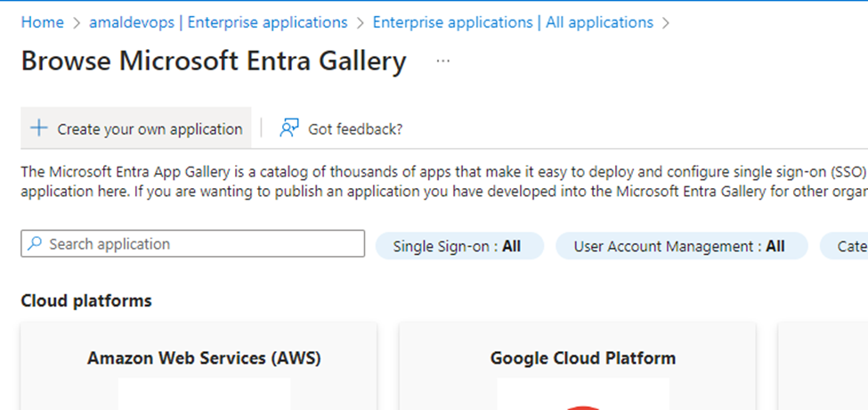This screenshot has width=868, height=410.
Task: Open amaldevops Enterprise applications breadcrumb
Action: 218,22
